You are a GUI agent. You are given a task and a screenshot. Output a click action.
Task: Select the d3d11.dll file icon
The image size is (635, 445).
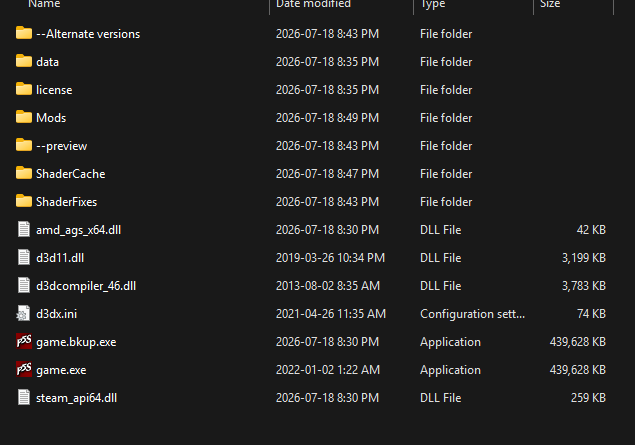point(23,258)
